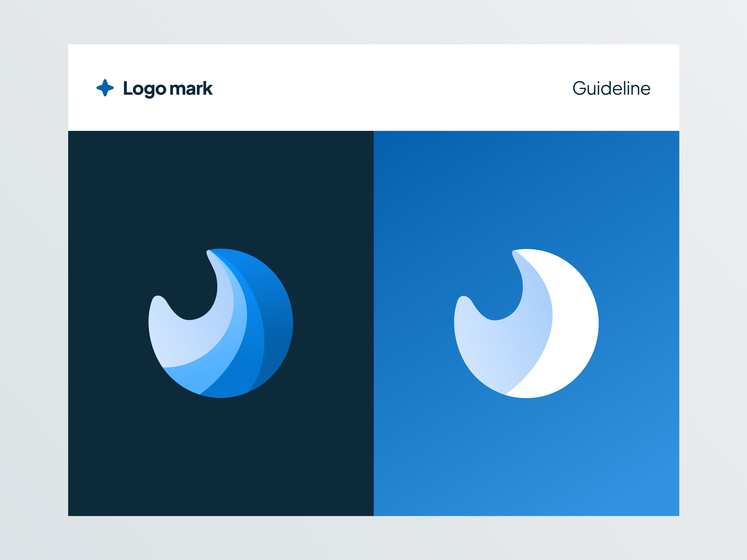Click the "Logo mark" heading text

(x=168, y=89)
